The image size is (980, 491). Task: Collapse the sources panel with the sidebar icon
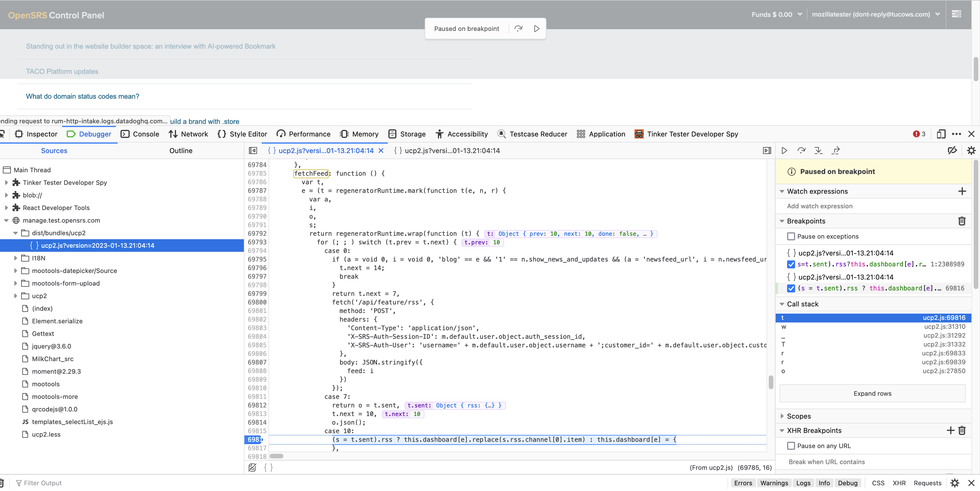click(x=253, y=150)
